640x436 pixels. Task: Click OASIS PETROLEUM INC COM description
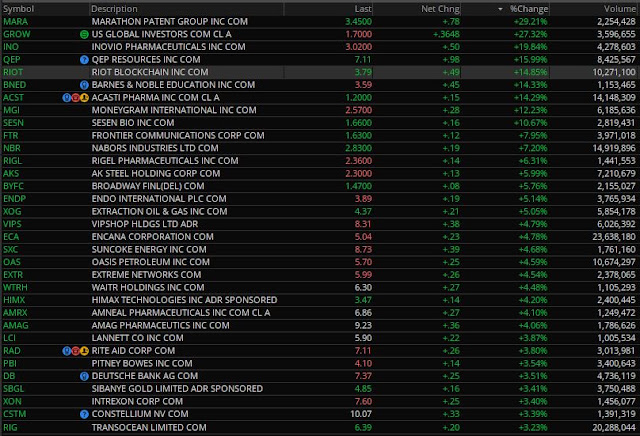(151, 262)
